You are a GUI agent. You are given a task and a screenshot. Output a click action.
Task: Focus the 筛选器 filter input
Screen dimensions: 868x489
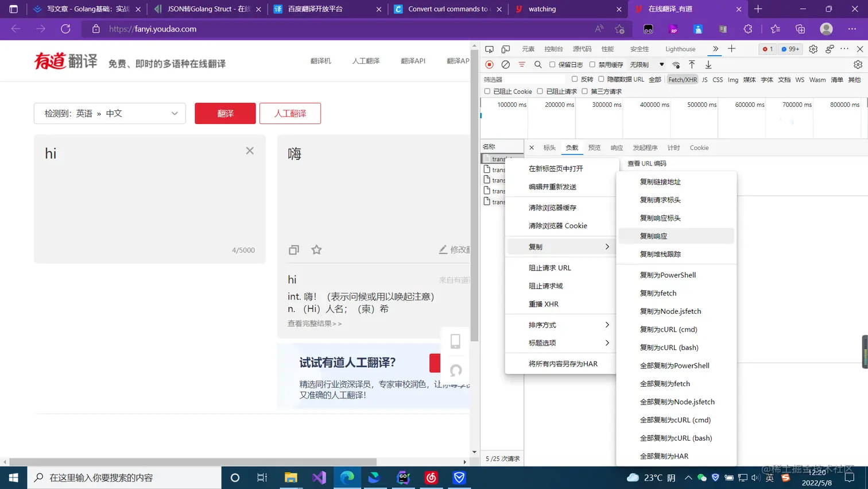point(524,80)
